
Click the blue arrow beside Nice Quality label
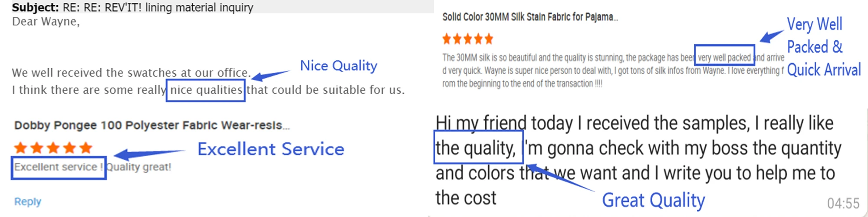(x=270, y=76)
